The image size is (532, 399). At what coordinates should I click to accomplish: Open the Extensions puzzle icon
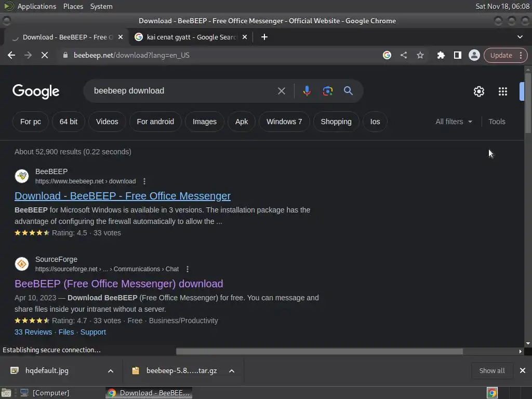click(441, 55)
